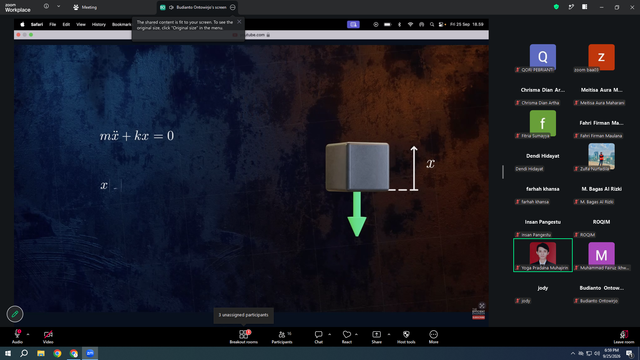The height and width of the screenshot is (360, 640).
Task: Select Budianto Ontowirjo's screen tab
Action: pyautogui.click(x=198, y=7)
